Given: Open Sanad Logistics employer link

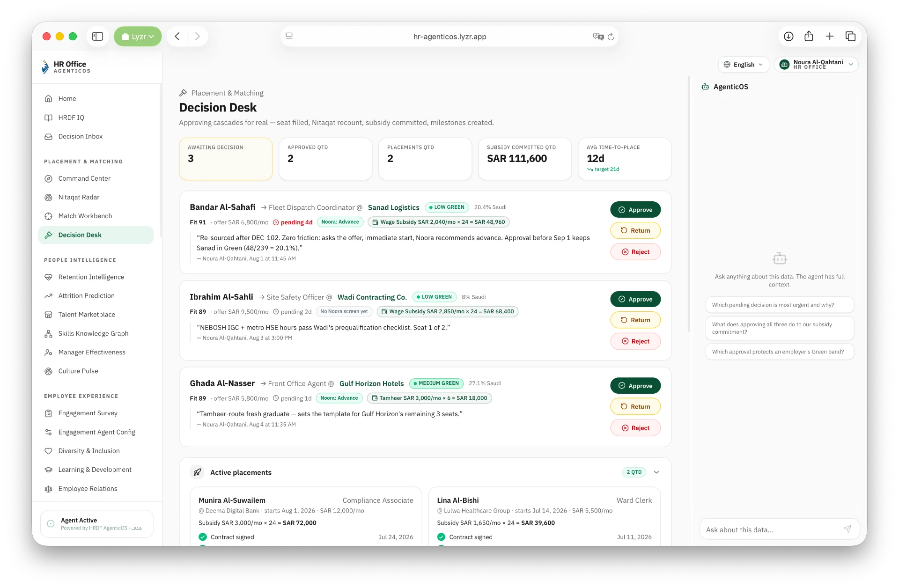Looking at the screenshot, I should pos(393,207).
